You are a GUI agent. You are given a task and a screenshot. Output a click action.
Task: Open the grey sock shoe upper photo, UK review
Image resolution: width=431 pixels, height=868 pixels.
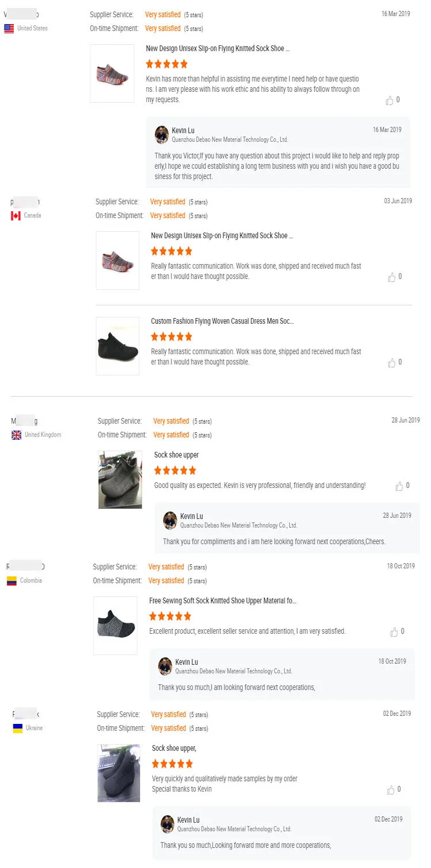click(120, 479)
